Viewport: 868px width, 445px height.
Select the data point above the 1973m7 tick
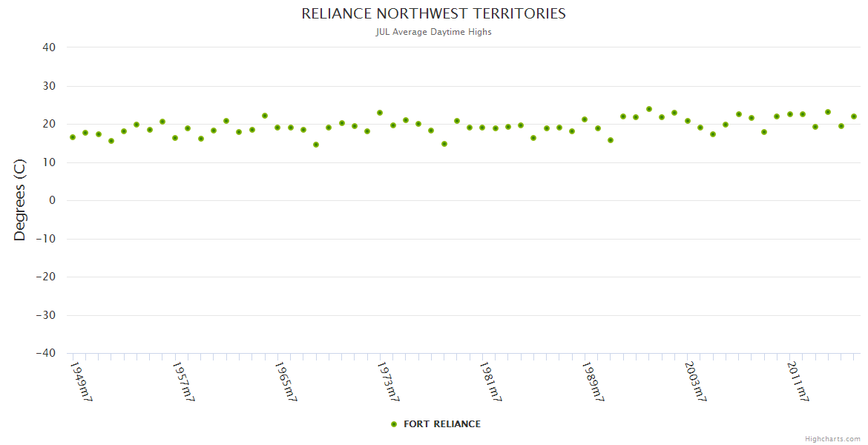[380, 113]
